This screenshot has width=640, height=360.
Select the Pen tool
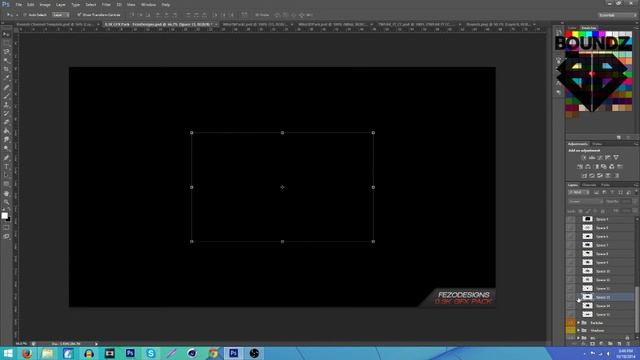tap(6, 158)
